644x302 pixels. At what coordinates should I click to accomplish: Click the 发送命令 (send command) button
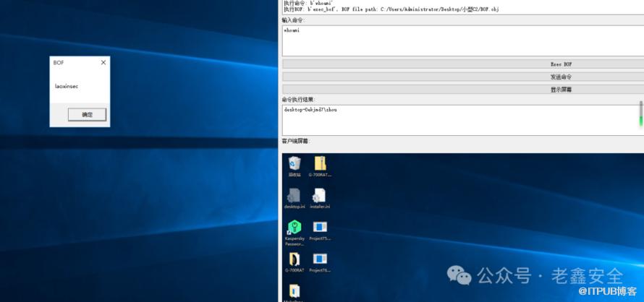[462, 77]
